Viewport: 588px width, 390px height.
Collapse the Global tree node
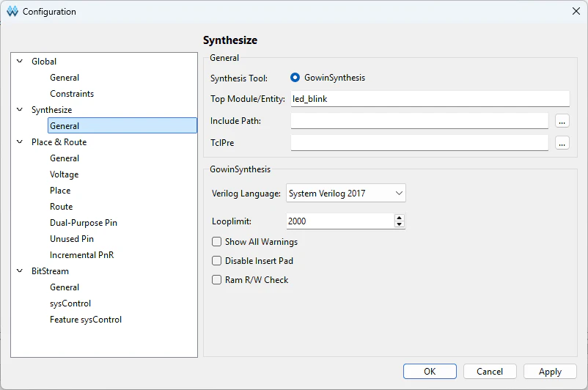(x=20, y=62)
